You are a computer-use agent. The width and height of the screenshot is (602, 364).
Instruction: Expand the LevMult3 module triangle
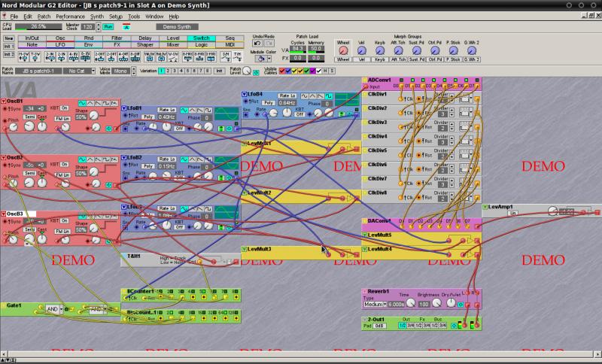(x=244, y=250)
